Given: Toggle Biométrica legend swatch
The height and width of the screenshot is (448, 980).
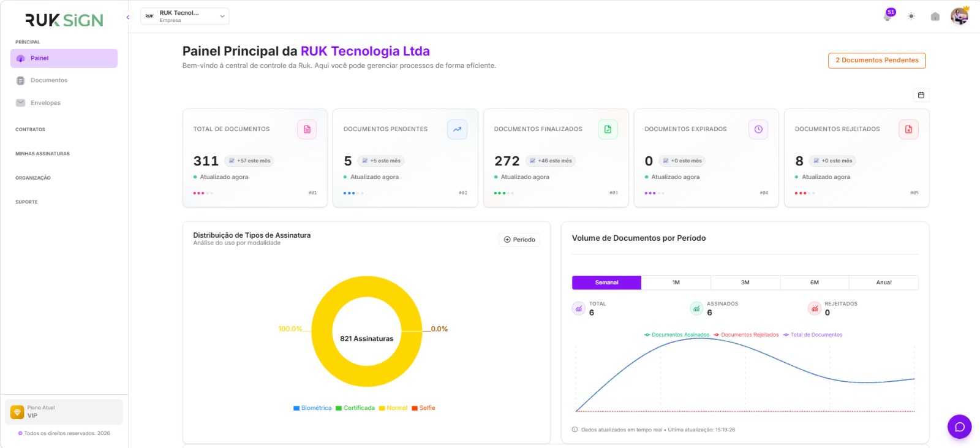Looking at the screenshot, I should point(296,408).
